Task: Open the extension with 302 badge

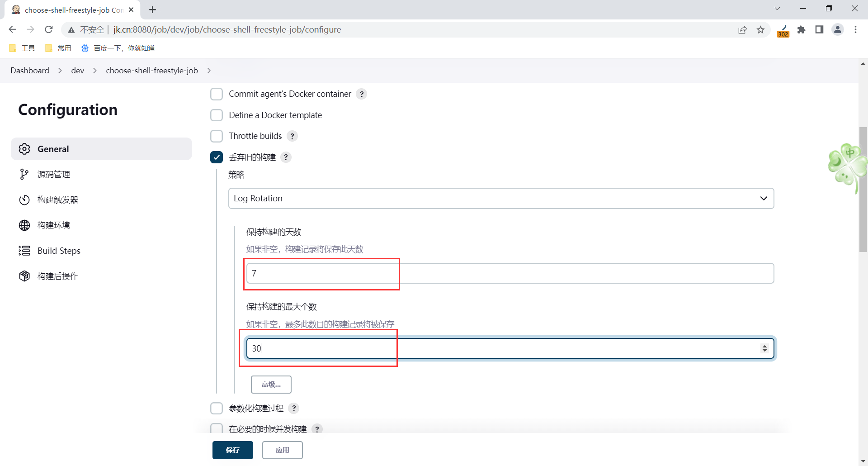Action: [783, 31]
